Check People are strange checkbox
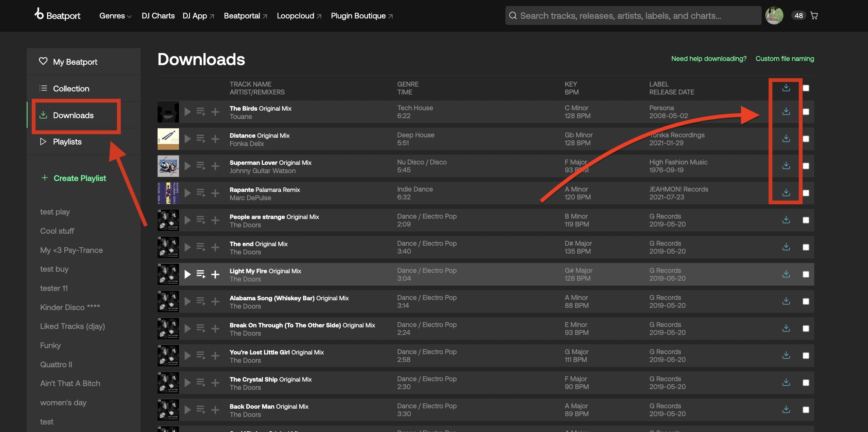This screenshot has width=868, height=432. click(806, 220)
